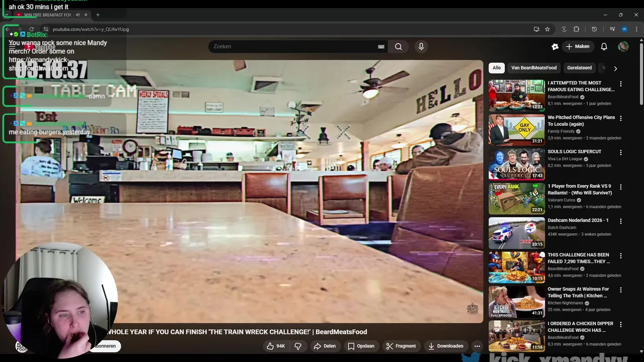This screenshot has height=362, width=644.
Task: Close the WIN FREE BREAKFAST tab
Action: tap(86, 15)
